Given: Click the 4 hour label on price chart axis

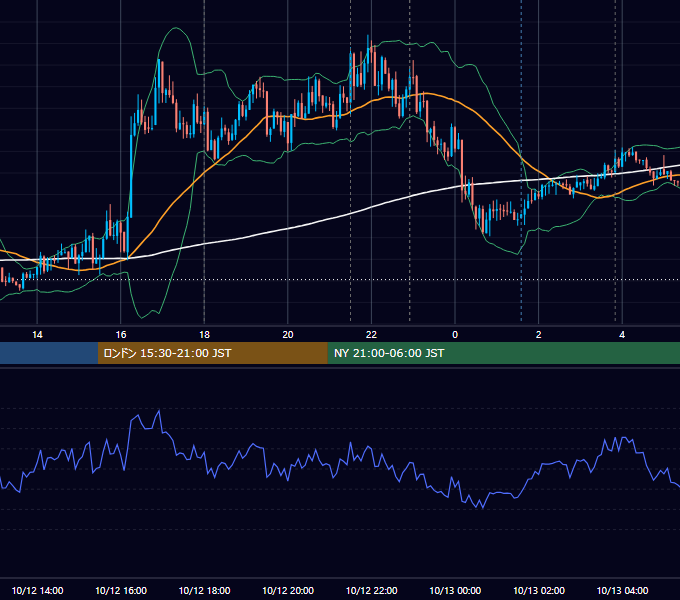Looking at the screenshot, I should point(622,335).
